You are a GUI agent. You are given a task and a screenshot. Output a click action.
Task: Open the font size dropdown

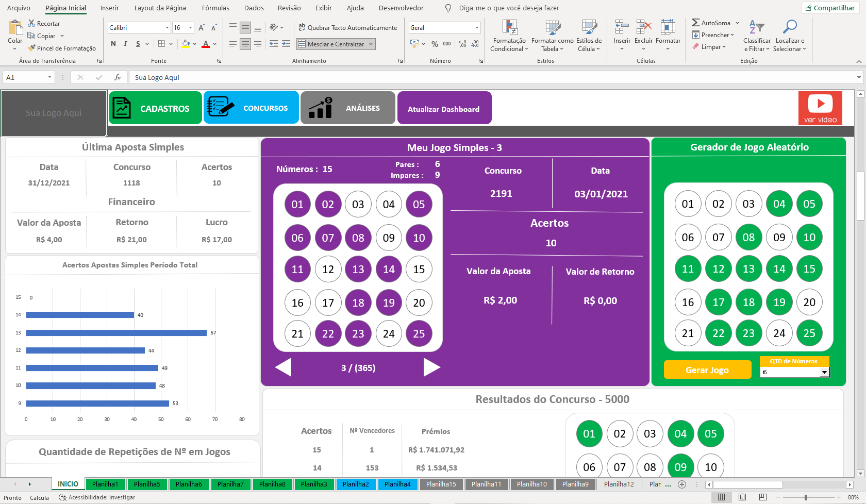click(190, 28)
